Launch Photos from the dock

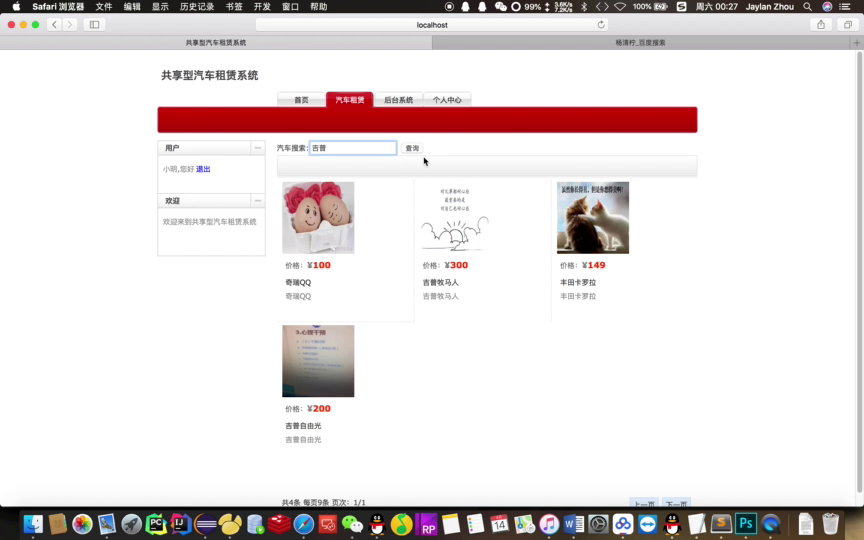(82, 524)
